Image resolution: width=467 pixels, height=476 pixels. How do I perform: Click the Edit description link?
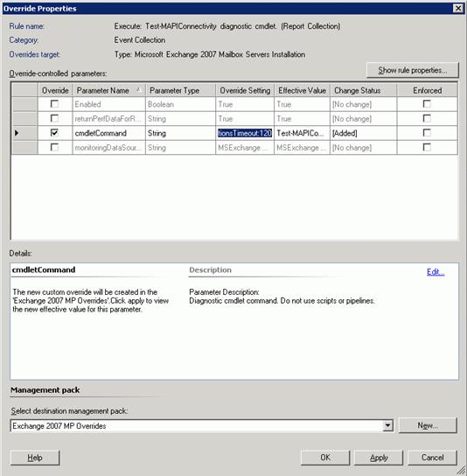pos(436,272)
